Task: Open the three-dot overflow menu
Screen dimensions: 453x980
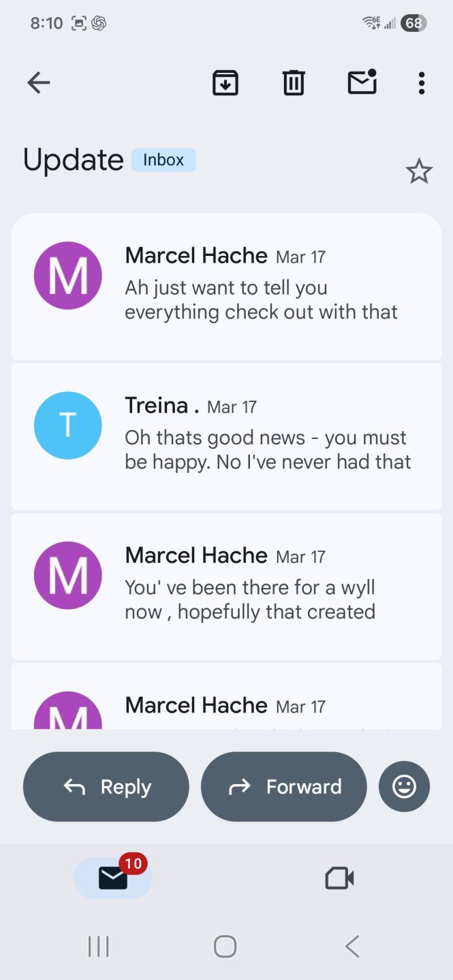Action: [x=422, y=83]
